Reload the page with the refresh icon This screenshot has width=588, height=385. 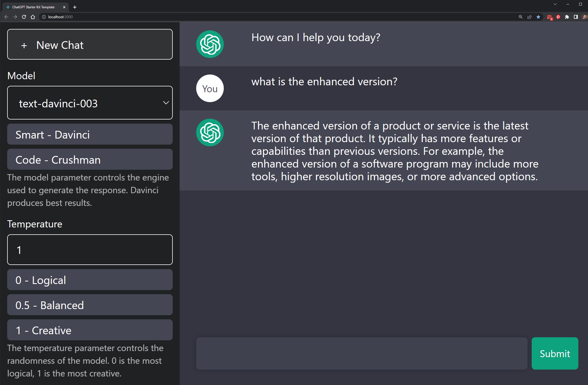coord(24,17)
